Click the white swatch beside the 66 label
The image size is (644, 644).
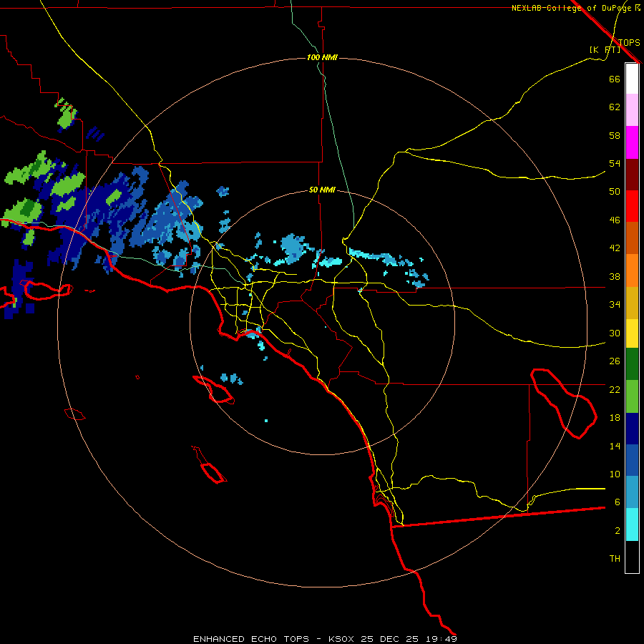point(632,79)
